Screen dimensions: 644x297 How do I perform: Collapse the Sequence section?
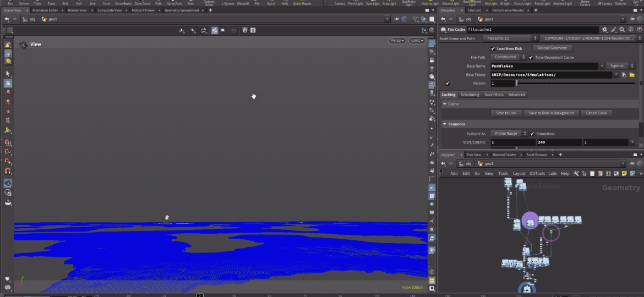445,124
